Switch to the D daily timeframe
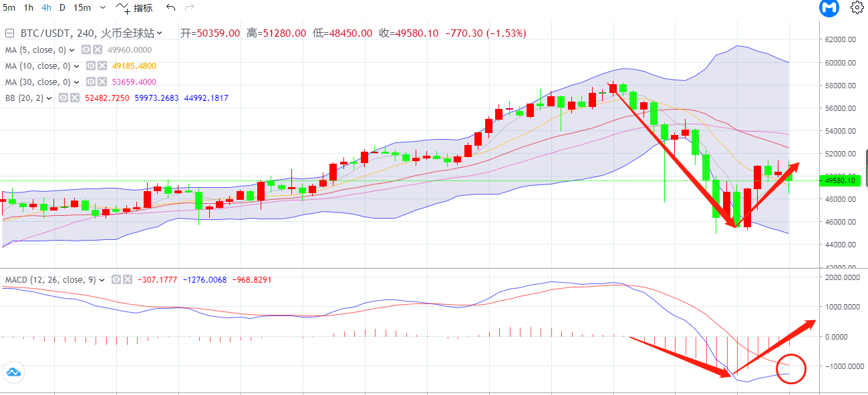This screenshot has width=868, height=395. coord(62,7)
